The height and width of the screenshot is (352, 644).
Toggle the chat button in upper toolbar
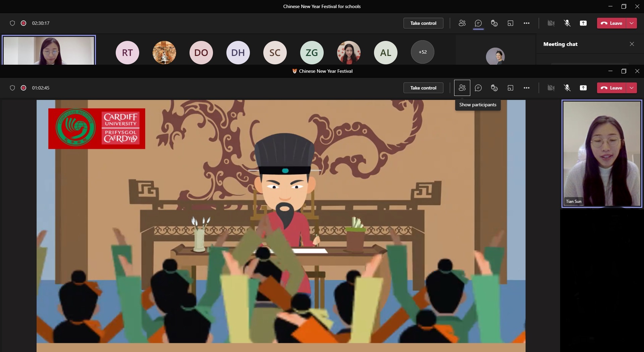click(478, 23)
